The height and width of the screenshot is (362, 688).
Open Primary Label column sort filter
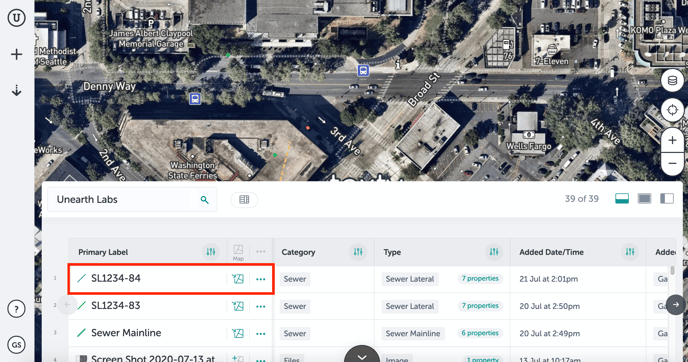(211, 252)
